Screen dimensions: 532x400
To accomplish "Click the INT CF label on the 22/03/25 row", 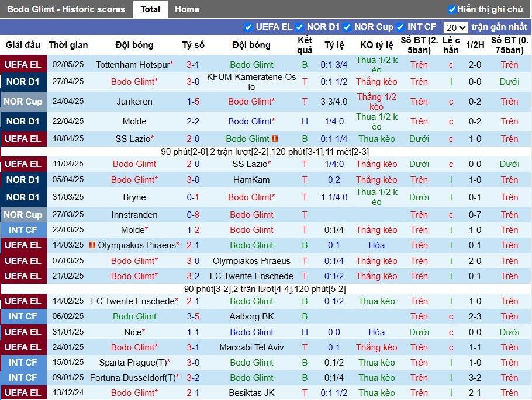I will click(23, 230).
